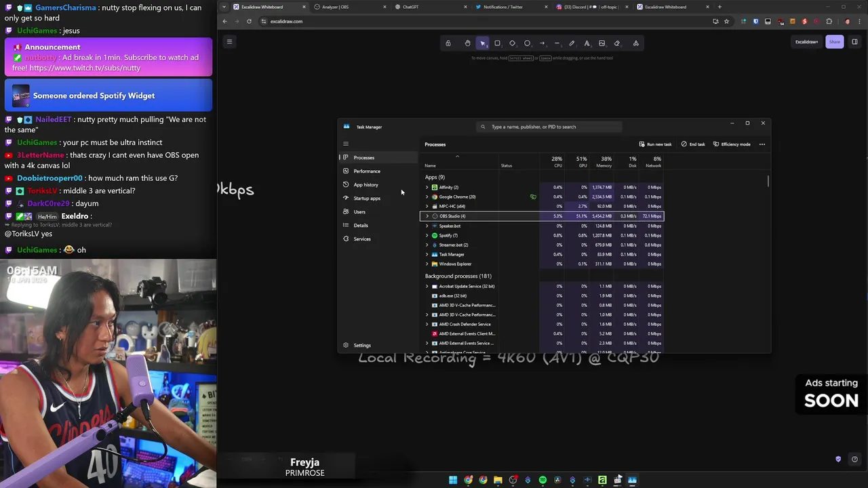
Task: Sort processes by the Network column
Action: 651,161
